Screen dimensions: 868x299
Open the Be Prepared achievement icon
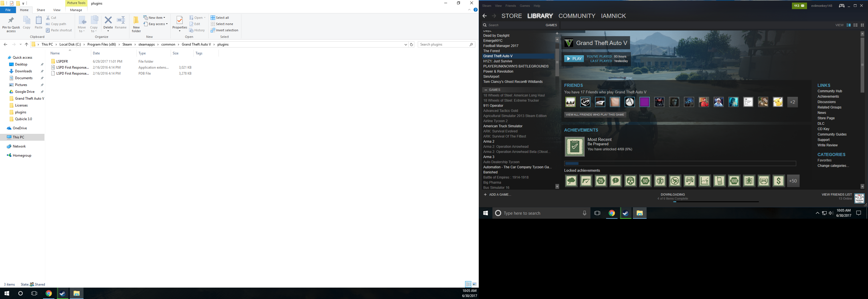[574, 146]
